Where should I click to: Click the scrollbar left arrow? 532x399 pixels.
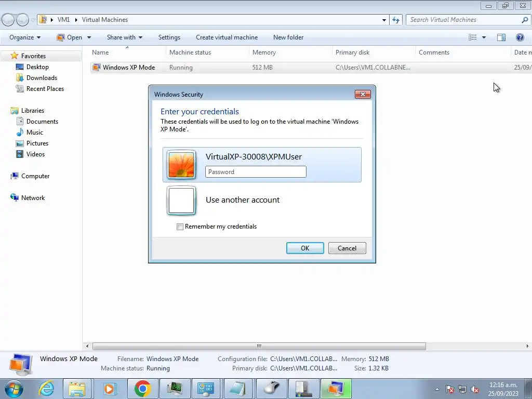[87, 346]
